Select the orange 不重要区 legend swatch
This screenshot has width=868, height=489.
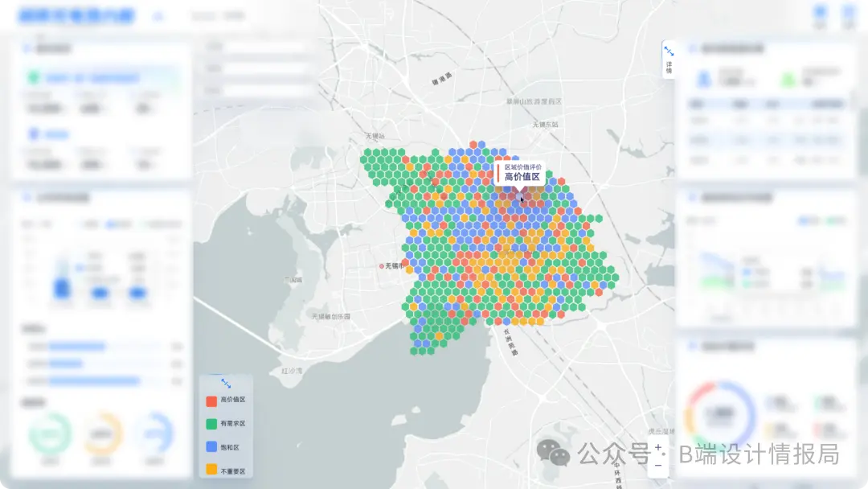pyautogui.click(x=211, y=470)
